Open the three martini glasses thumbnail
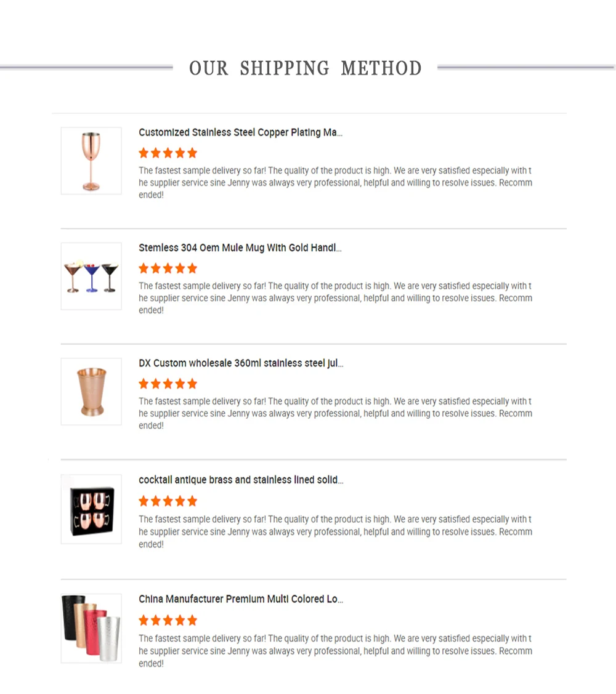 coord(91,276)
